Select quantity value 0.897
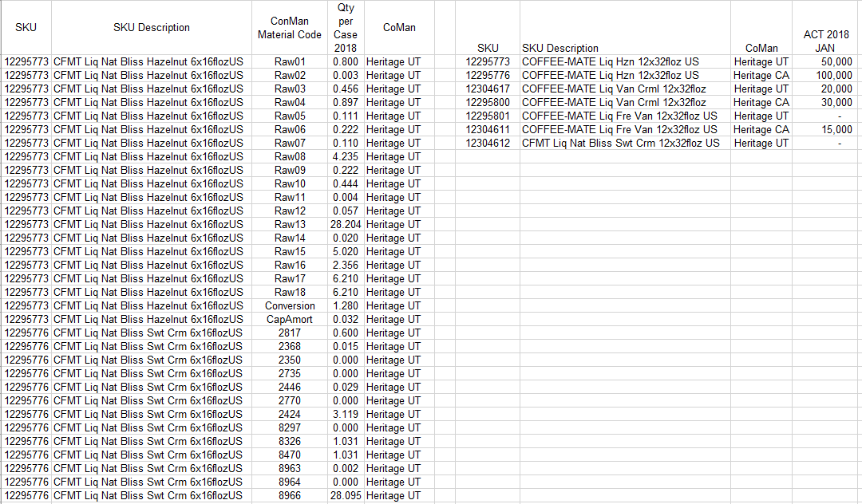862x504 pixels. click(x=346, y=102)
